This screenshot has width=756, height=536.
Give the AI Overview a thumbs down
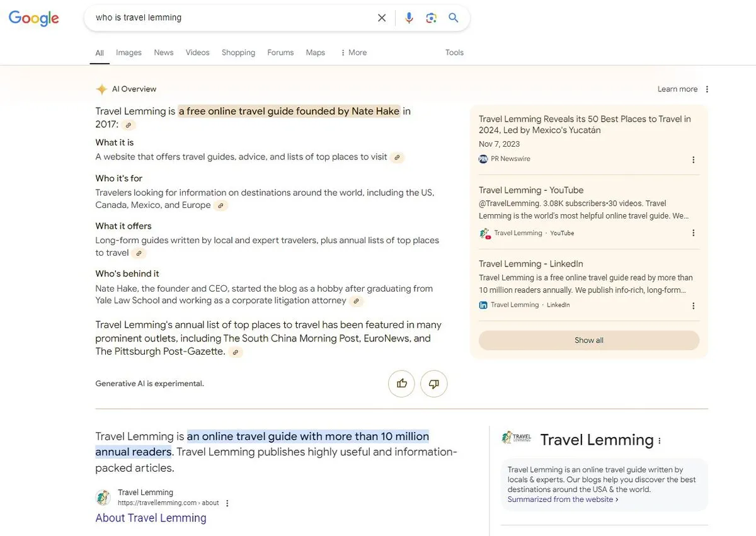tap(434, 384)
